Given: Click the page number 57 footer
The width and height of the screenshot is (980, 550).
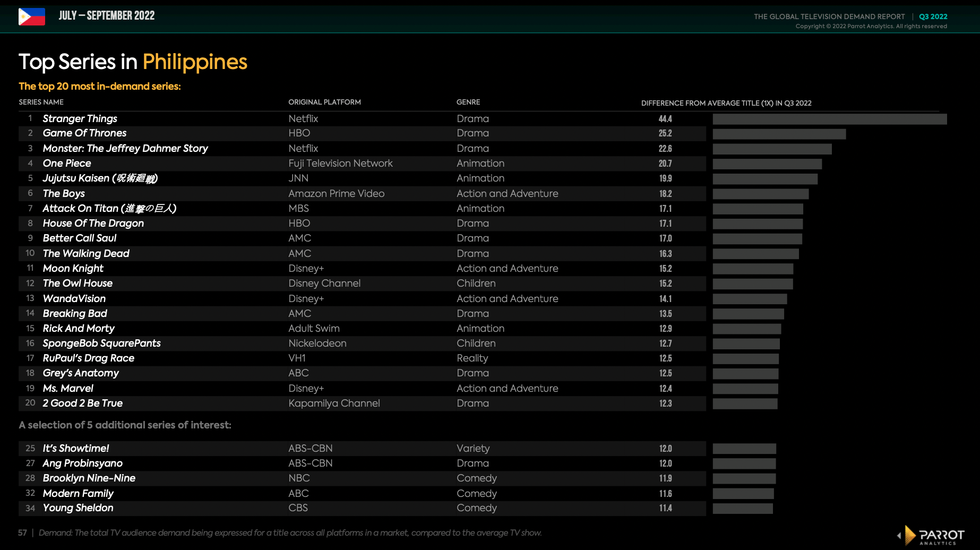Looking at the screenshot, I should pyautogui.click(x=22, y=532).
